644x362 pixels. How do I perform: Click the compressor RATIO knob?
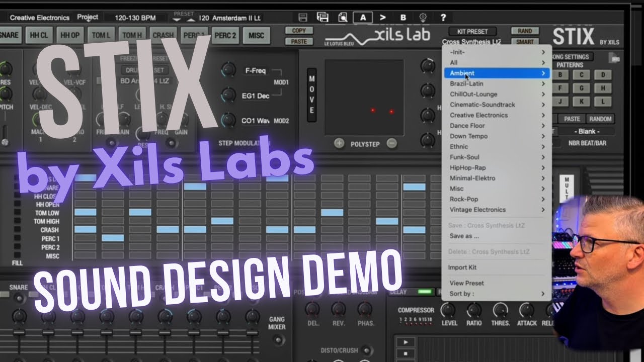474,310
